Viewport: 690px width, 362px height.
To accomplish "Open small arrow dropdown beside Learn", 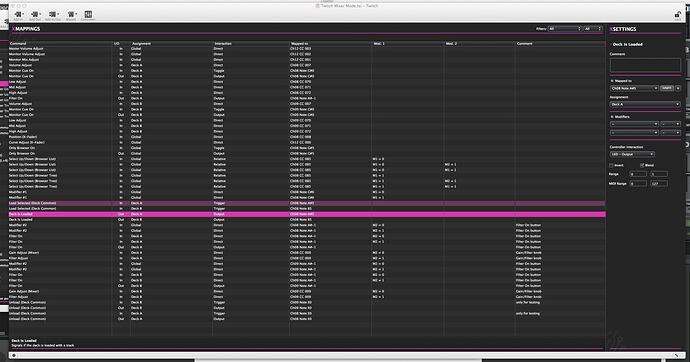I will click(x=678, y=88).
